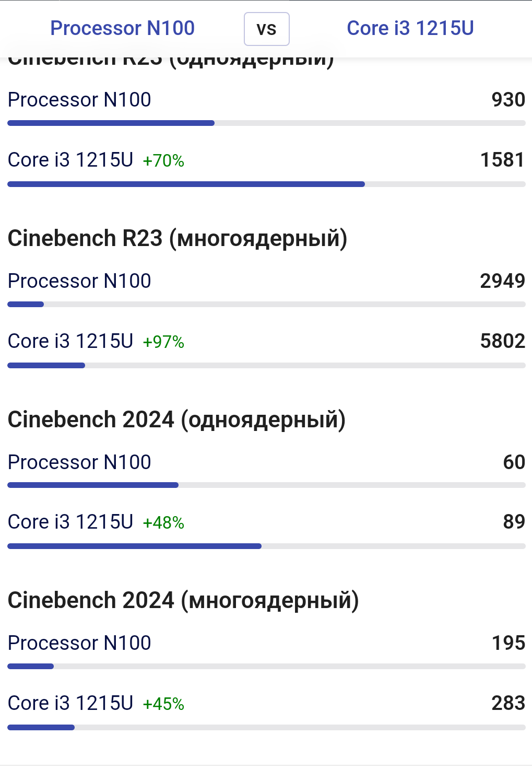Click the vs button in header
The height and width of the screenshot is (770, 532).
267,29
